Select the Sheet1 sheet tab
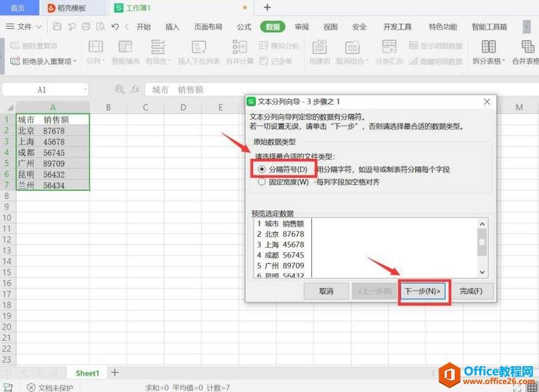This screenshot has width=539, height=392. point(87,373)
